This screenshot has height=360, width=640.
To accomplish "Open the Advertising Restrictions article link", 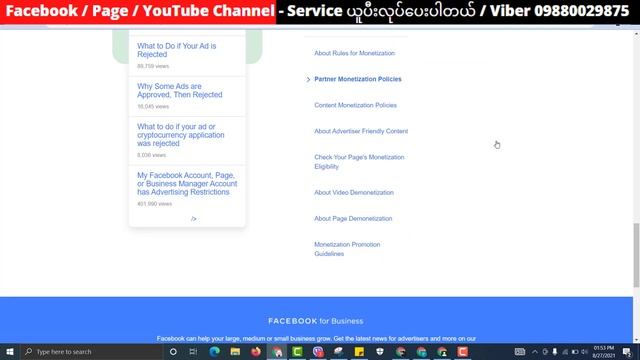I will [x=187, y=184].
